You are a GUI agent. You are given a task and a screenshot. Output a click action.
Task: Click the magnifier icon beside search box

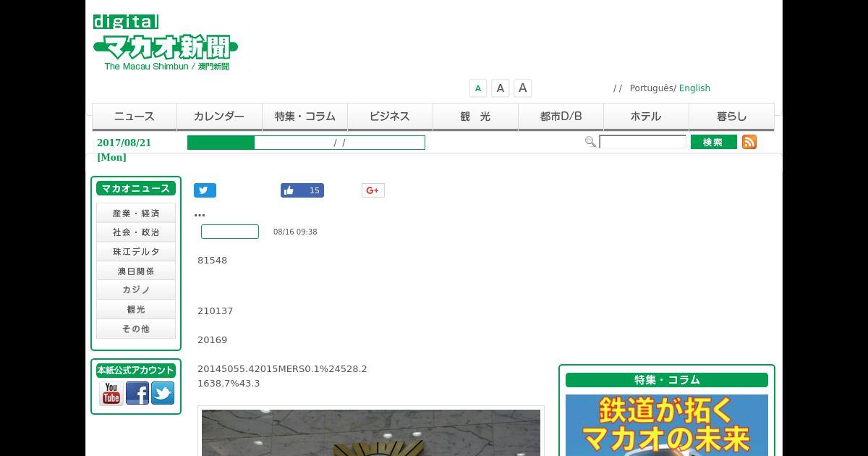(590, 142)
